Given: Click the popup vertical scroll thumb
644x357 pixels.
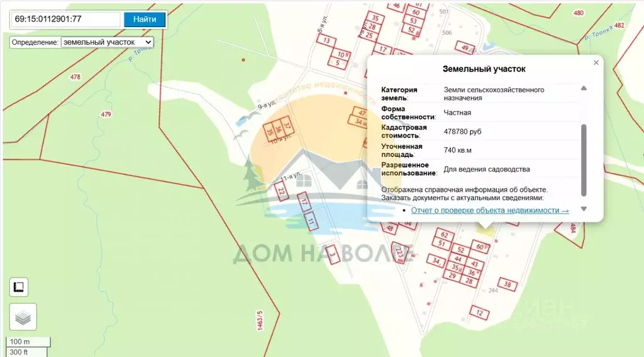Looking at the screenshot, I should [x=584, y=160].
